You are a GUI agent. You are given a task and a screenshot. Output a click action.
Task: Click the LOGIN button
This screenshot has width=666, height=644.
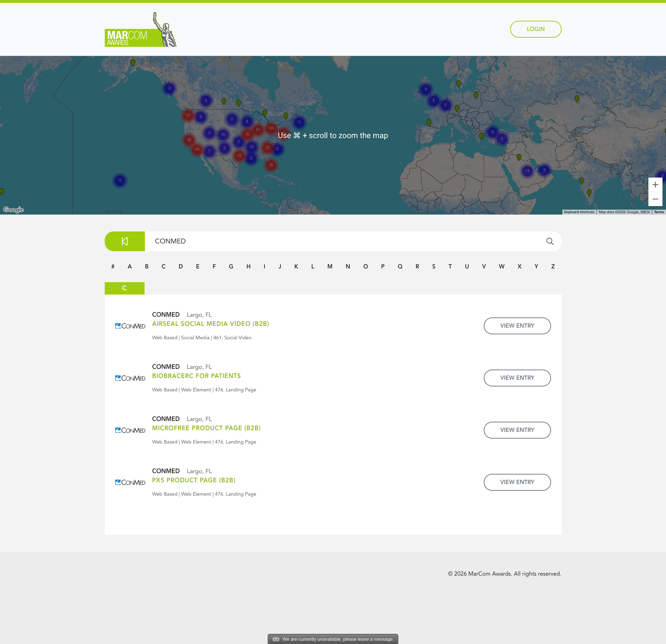[x=536, y=29]
